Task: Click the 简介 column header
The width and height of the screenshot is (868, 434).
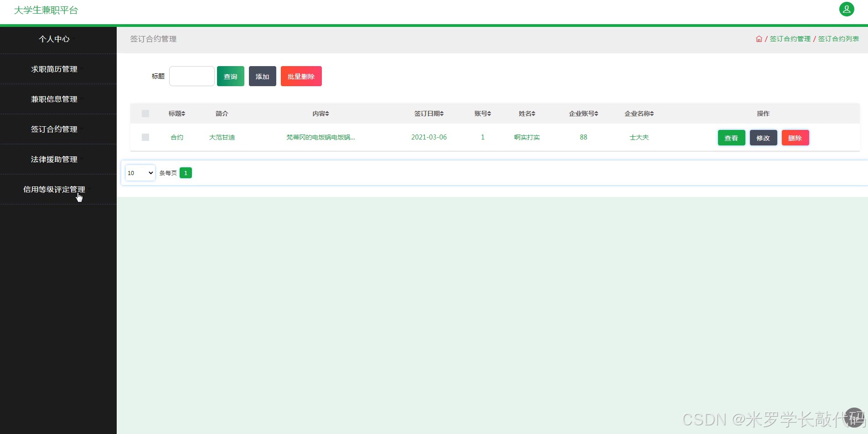Action: tap(222, 114)
